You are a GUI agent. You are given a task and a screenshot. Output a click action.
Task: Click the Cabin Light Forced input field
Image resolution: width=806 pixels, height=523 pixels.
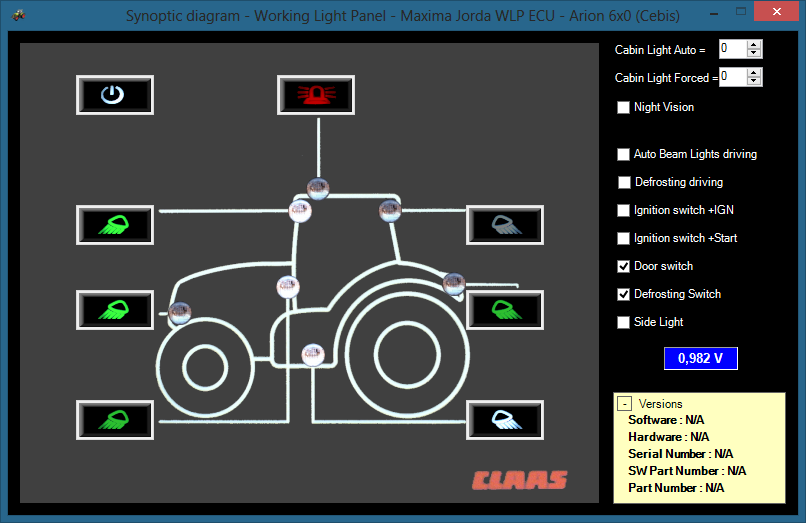(733, 77)
